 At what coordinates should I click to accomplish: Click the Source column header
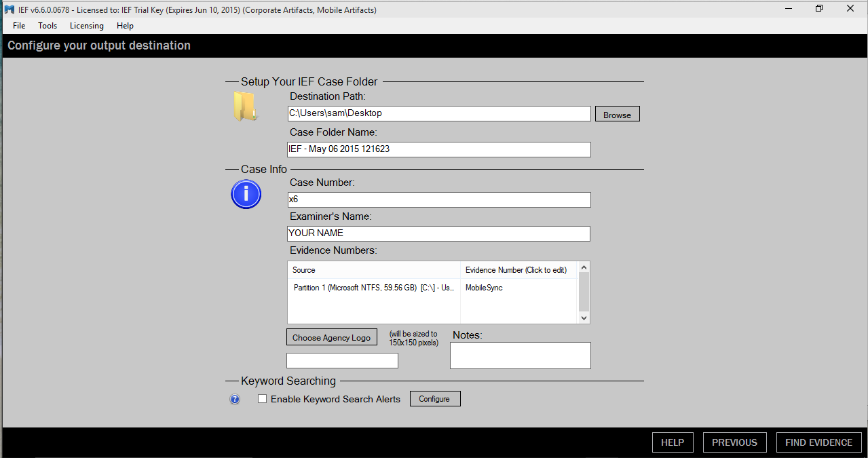(x=374, y=270)
